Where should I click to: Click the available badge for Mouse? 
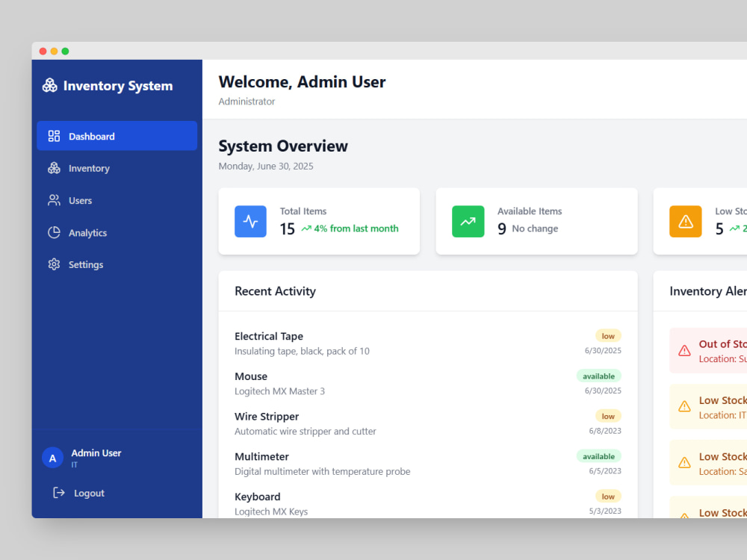(598, 376)
